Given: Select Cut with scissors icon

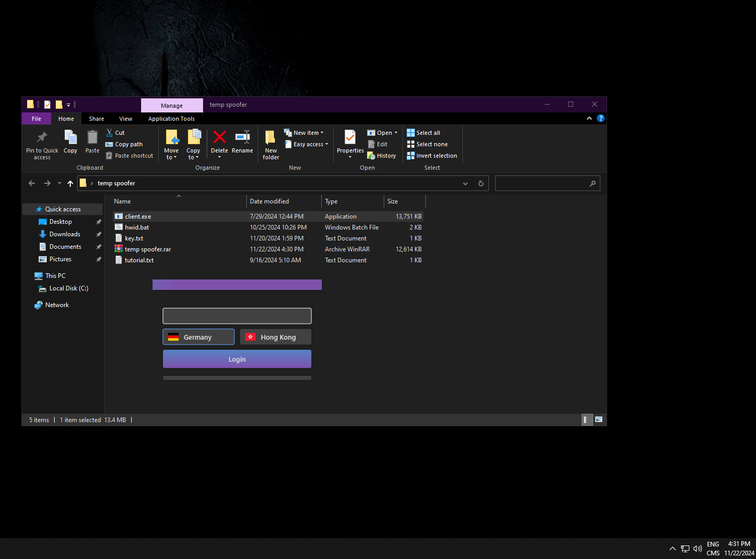Looking at the screenshot, I should [116, 133].
